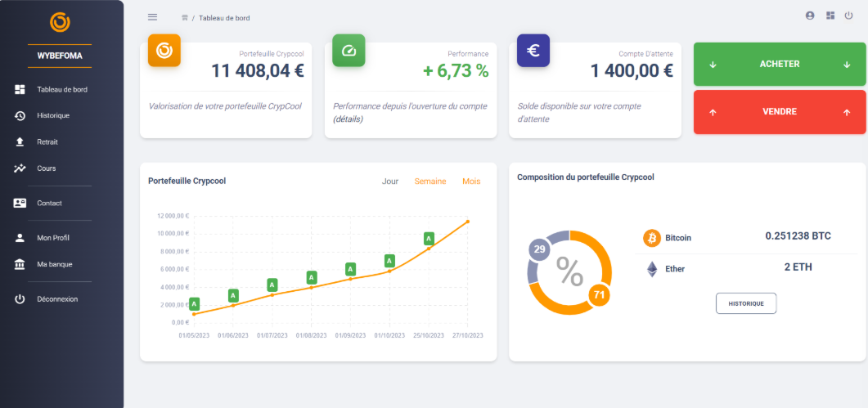Click the user account icon in header
Viewport: 868px width, 408px height.
pos(810,16)
